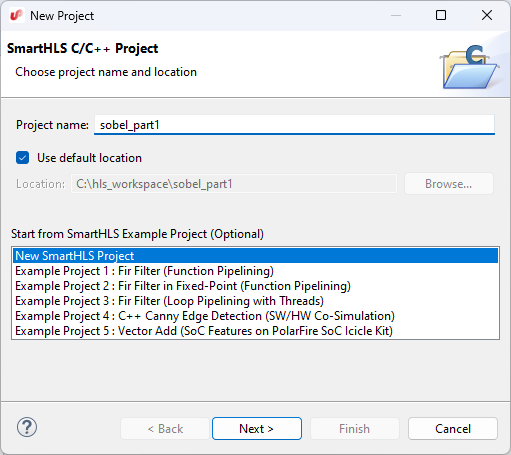
Task: Click the C project folder wizard icon
Action: point(469,67)
